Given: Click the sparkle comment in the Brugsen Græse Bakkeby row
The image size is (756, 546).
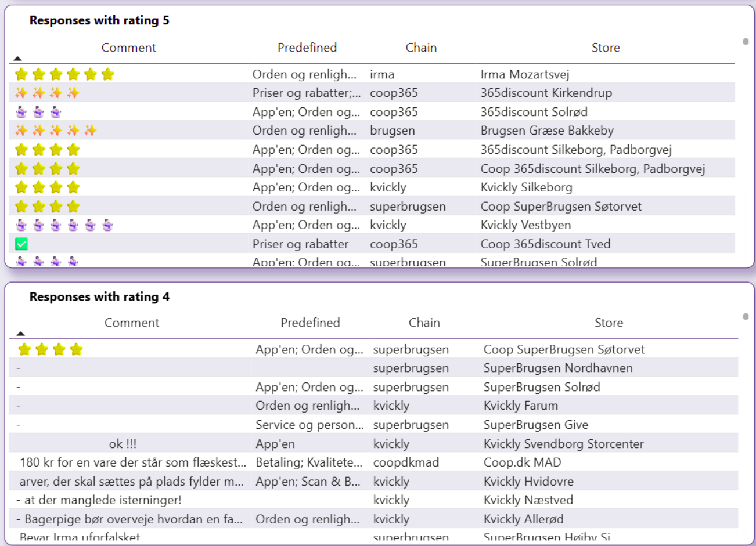Looking at the screenshot, I should pos(56,131).
